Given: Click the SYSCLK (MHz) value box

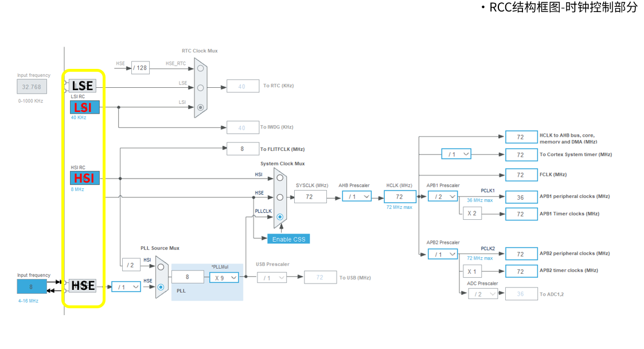Looking at the screenshot, I should point(310,197).
